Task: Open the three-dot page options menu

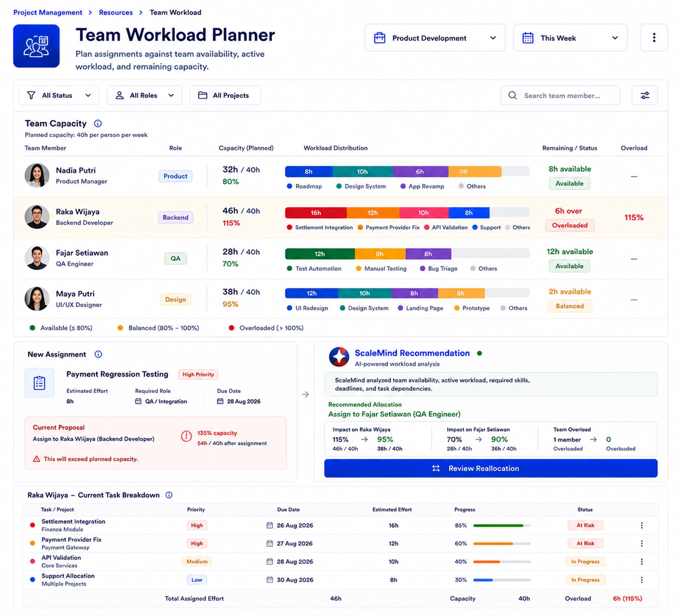Action: (654, 38)
